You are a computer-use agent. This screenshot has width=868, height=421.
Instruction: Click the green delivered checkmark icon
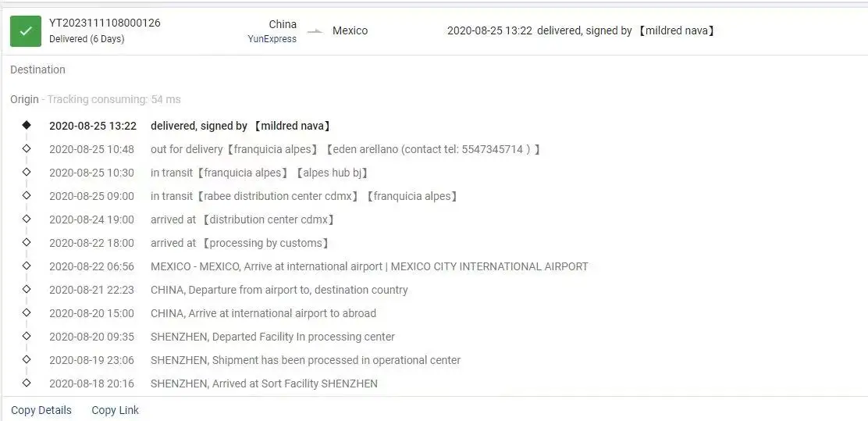click(x=26, y=31)
